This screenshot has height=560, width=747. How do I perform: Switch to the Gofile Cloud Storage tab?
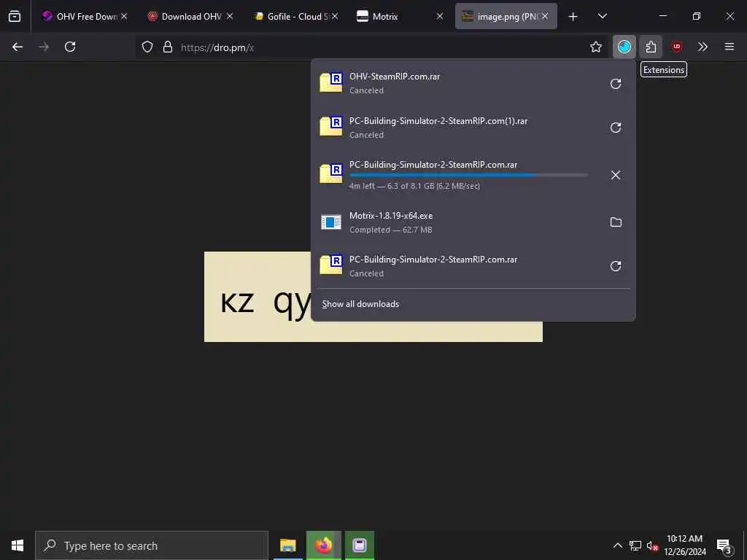pos(295,16)
